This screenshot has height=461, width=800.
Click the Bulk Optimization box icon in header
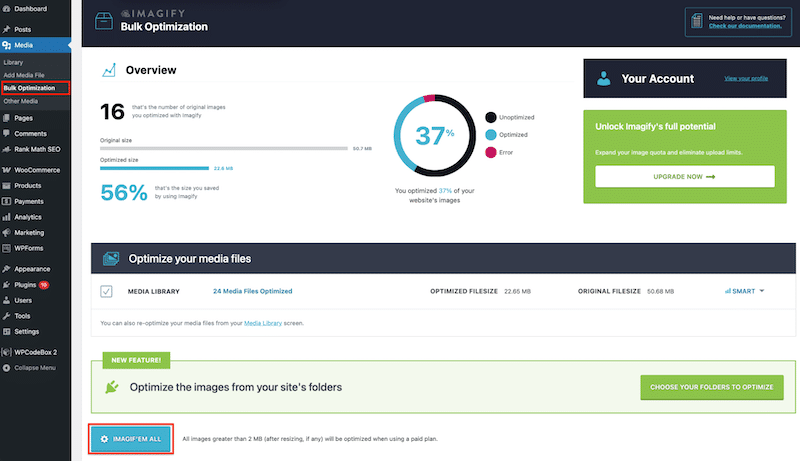pos(104,21)
